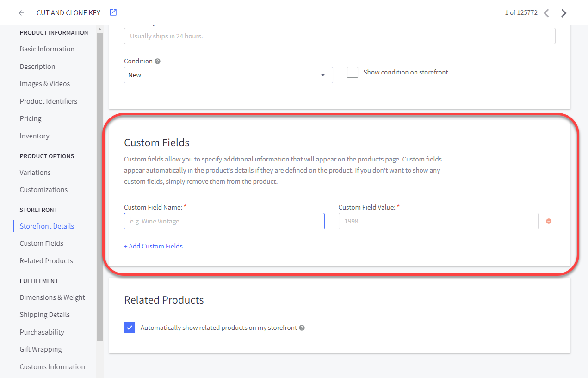588x378 pixels.
Task: Click help icon beside related products checkbox
Action: pos(302,328)
